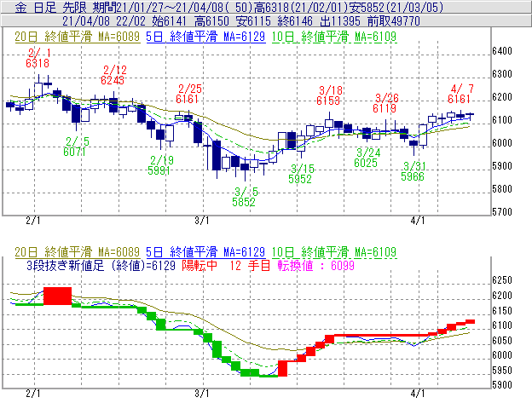Click the 2/19 5991 low annotation
This screenshot has height=403, width=532.
point(160,165)
